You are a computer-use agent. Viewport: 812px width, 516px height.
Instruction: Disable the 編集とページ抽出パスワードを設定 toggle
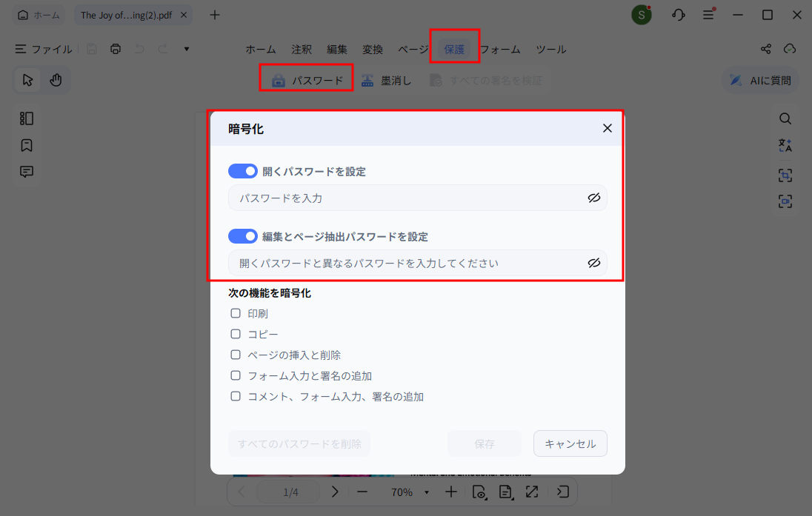(242, 235)
